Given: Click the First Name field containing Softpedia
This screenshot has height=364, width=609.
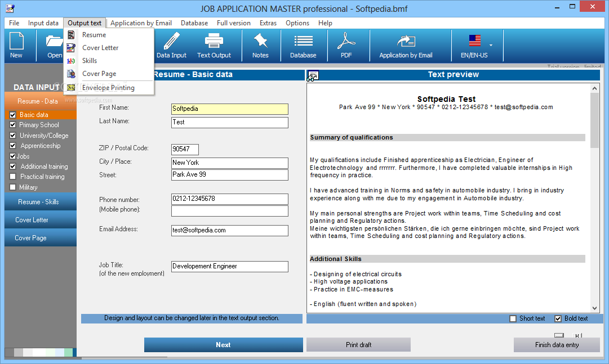Looking at the screenshot, I should click(x=229, y=109).
